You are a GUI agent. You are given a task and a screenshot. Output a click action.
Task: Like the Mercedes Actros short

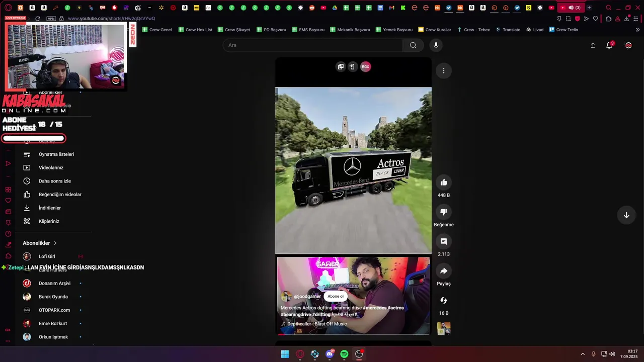coord(444,183)
